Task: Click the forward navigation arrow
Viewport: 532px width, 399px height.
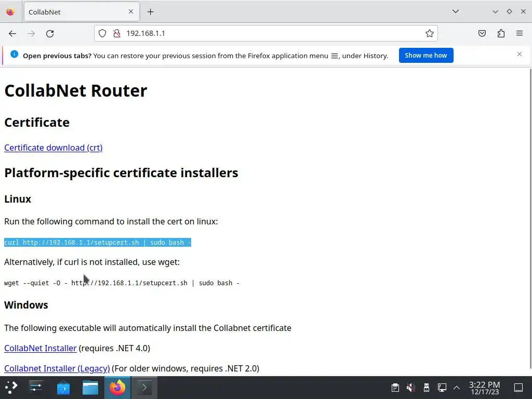Action: click(31, 33)
